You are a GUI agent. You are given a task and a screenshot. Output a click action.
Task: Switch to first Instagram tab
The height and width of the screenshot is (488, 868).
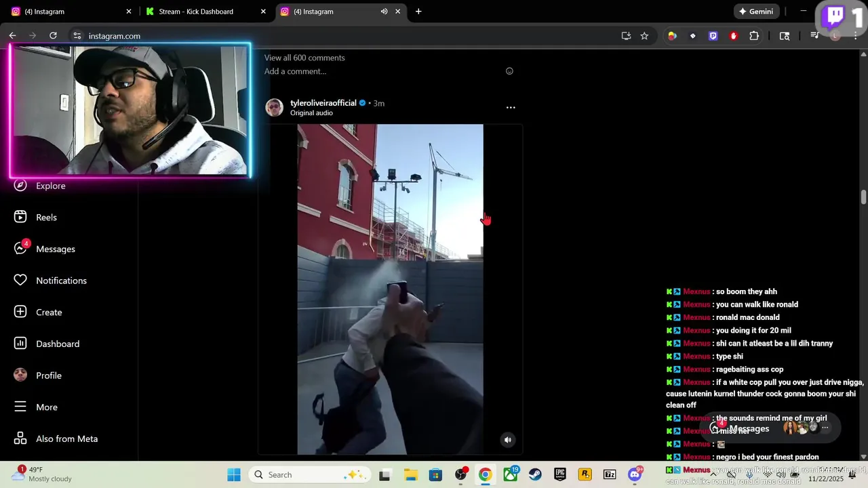click(71, 12)
